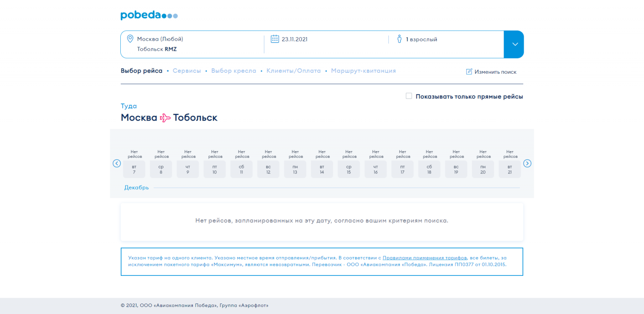
Task: Select date ср 15
Action: (349, 169)
